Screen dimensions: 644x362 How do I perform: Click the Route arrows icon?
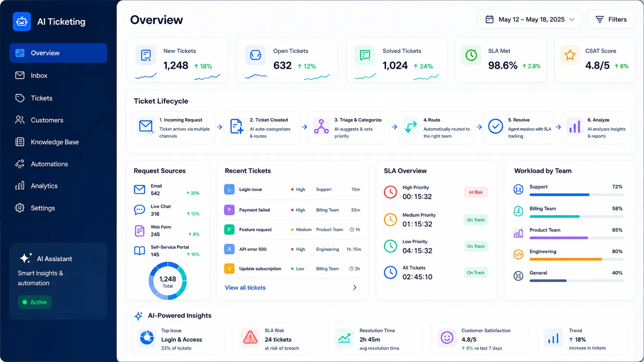click(x=411, y=126)
